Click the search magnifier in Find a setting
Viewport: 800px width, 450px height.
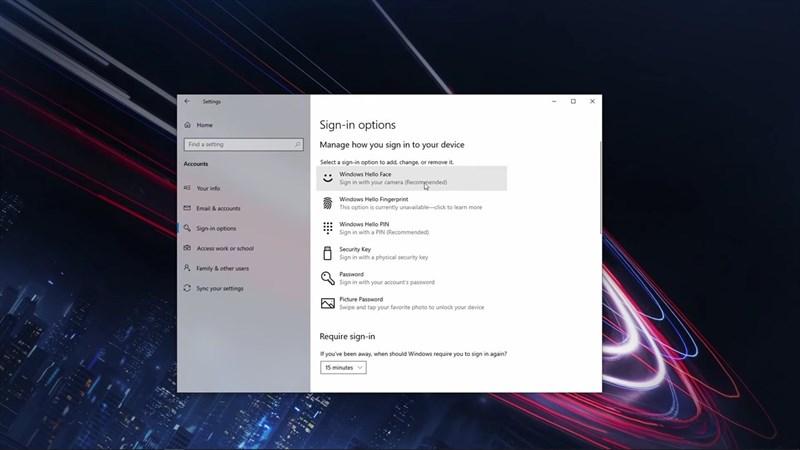point(297,144)
